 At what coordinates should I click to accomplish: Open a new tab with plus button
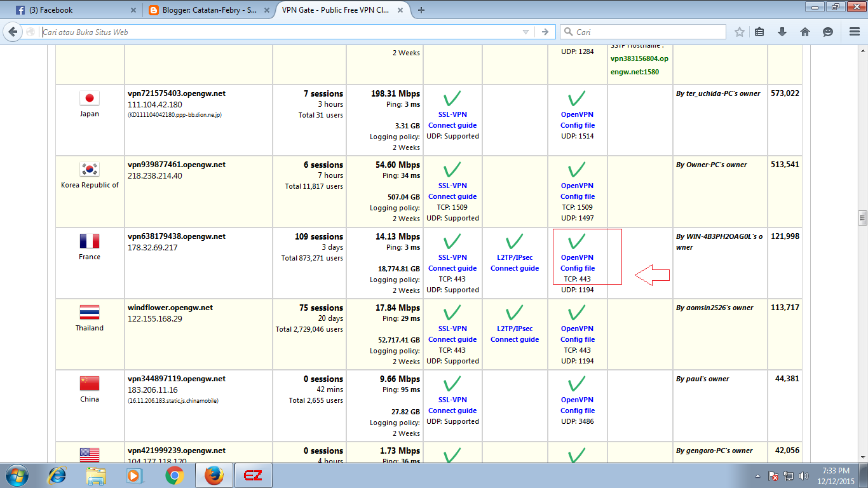421,10
